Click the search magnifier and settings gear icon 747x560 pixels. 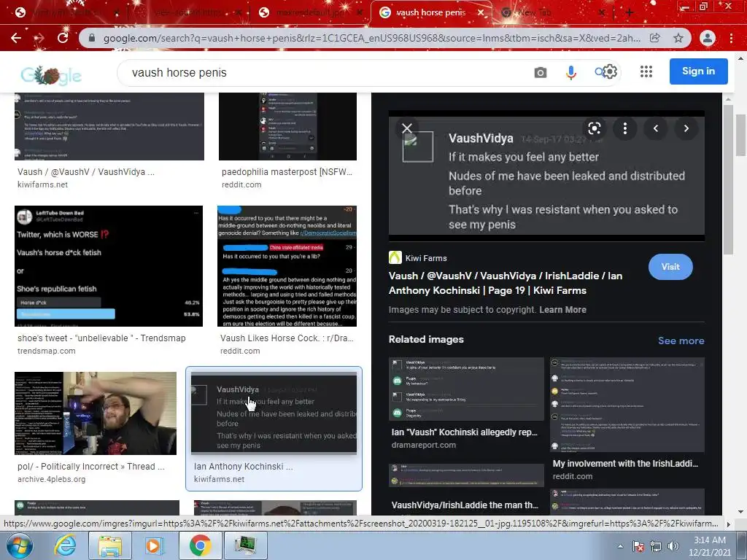[x=606, y=72]
